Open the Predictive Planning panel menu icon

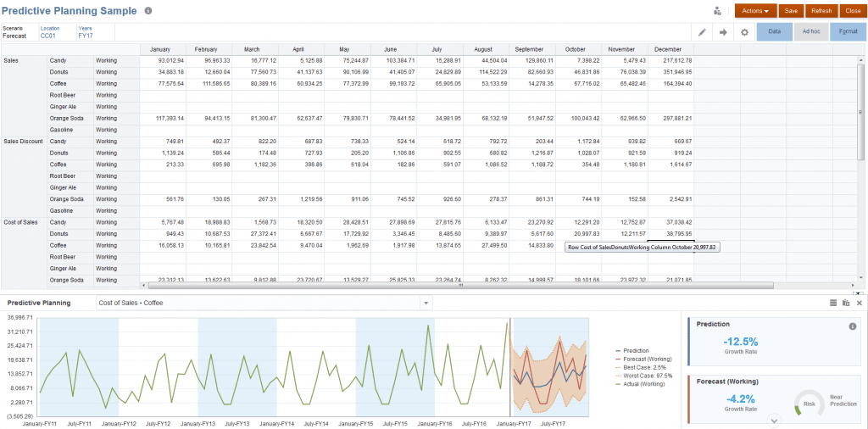[833, 303]
